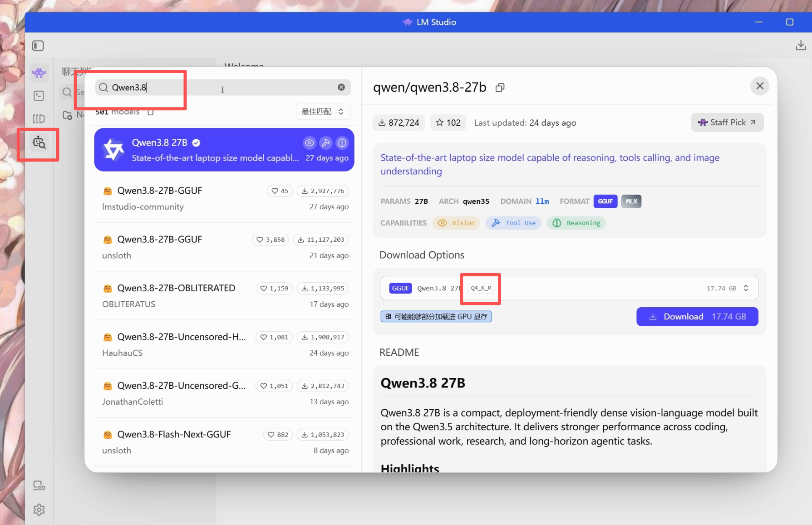Click the Reasoning capability chip
The image size is (812, 525).
pyautogui.click(x=576, y=223)
